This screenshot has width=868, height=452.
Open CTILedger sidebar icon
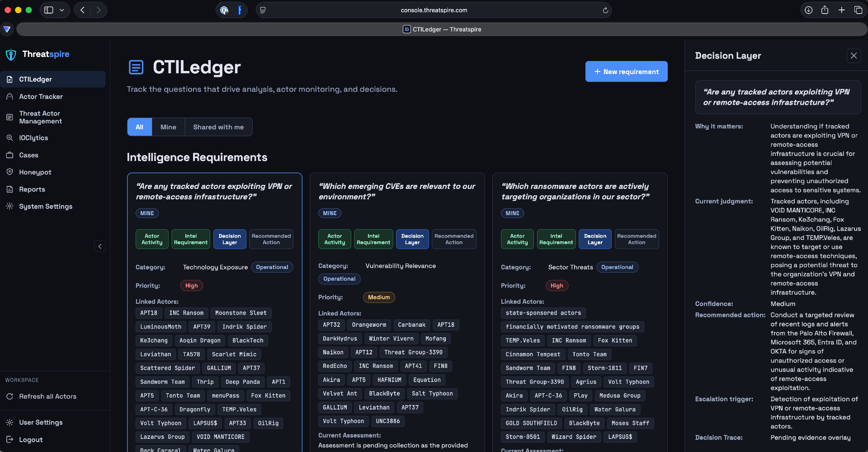click(9, 80)
